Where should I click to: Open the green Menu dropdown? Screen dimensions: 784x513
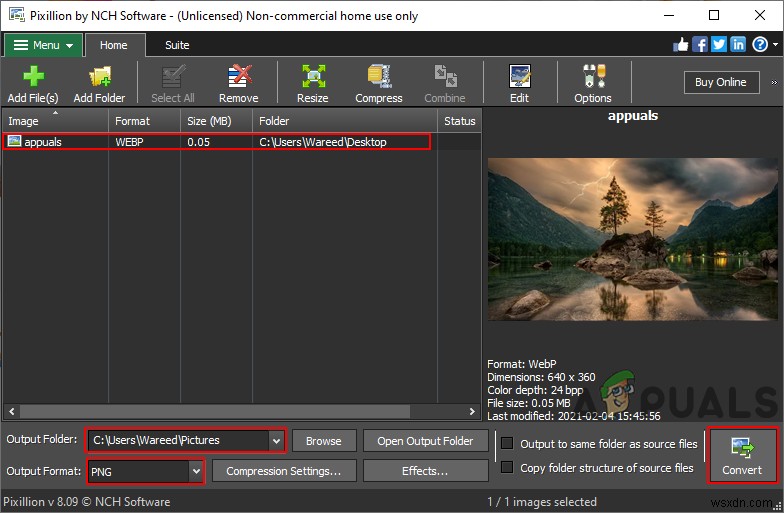(x=43, y=45)
